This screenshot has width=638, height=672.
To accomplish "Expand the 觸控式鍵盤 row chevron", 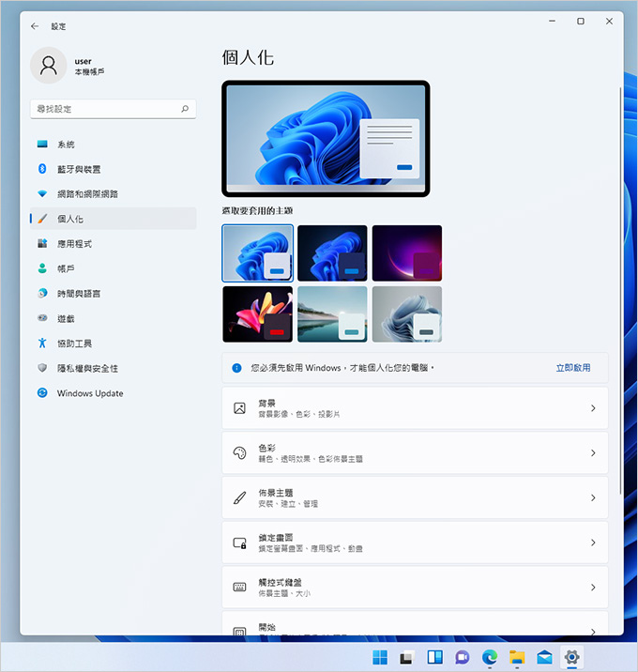I will pyautogui.click(x=593, y=588).
